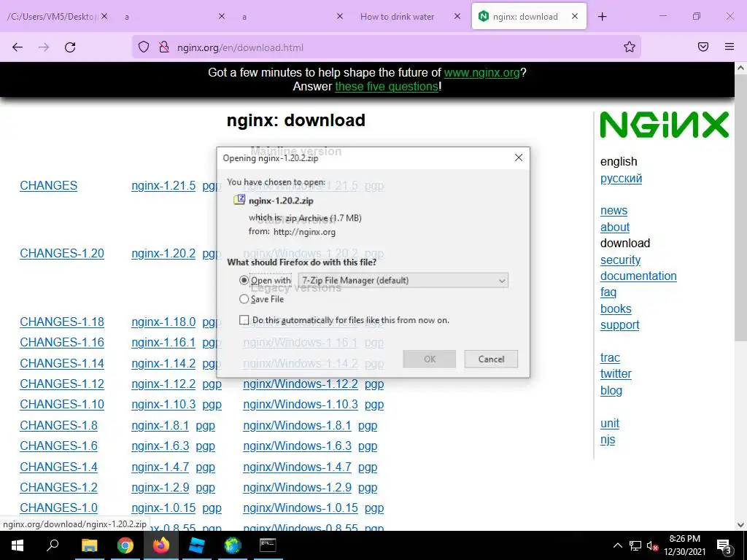The width and height of the screenshot is (747, 560).
Task: Open the blue tilted-window app on taskbar
Action: tap(197, 545)
